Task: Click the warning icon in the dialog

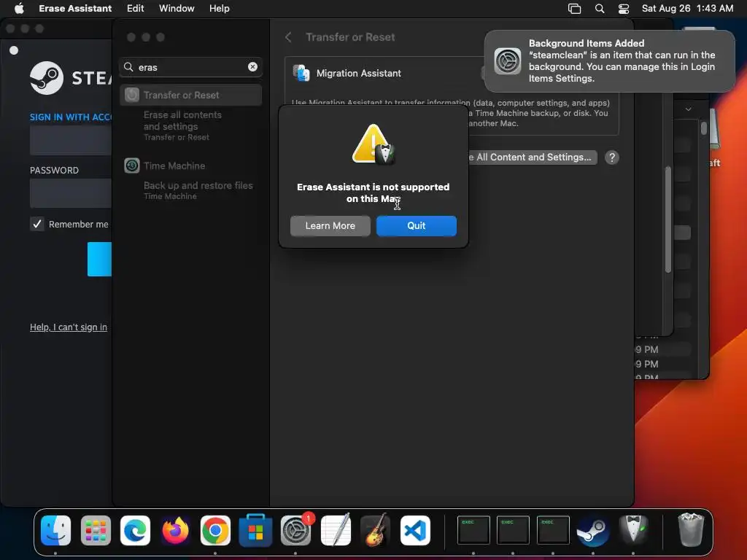Action: (373, 144)
